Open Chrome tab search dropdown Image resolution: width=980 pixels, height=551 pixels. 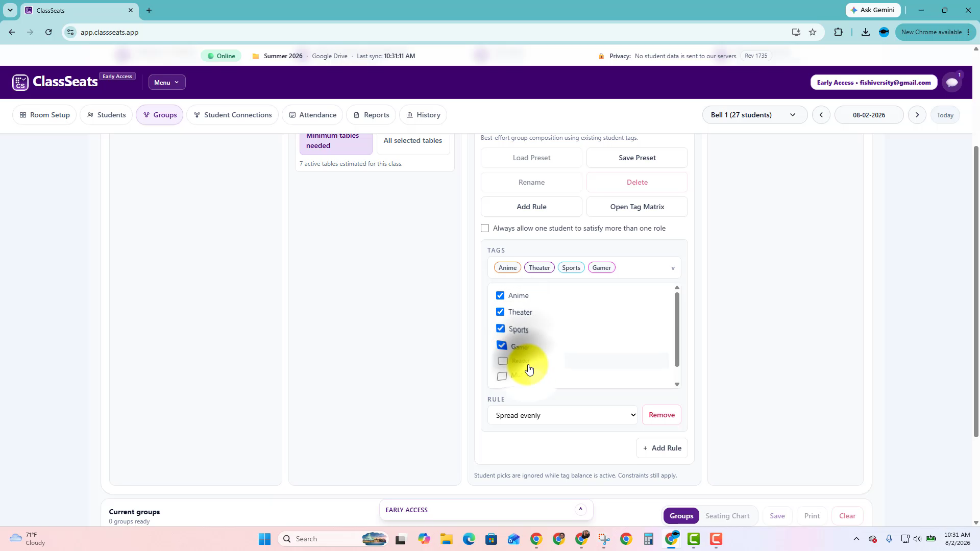10,10
